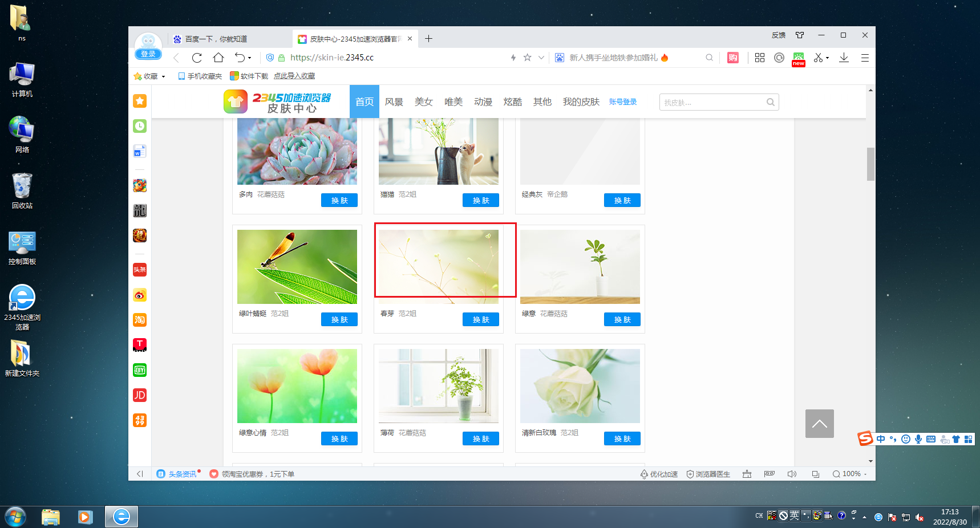Image resolution: width=980 pixels, height=528 pixels.
Task: Select the 动漫 skin category
Action: click(483, 102)
